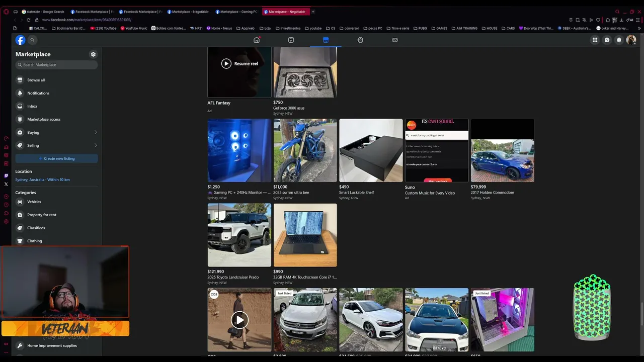Open the Opera browser menu logo
Viewport: 644px width, 362px height.
tap(6, 12)
